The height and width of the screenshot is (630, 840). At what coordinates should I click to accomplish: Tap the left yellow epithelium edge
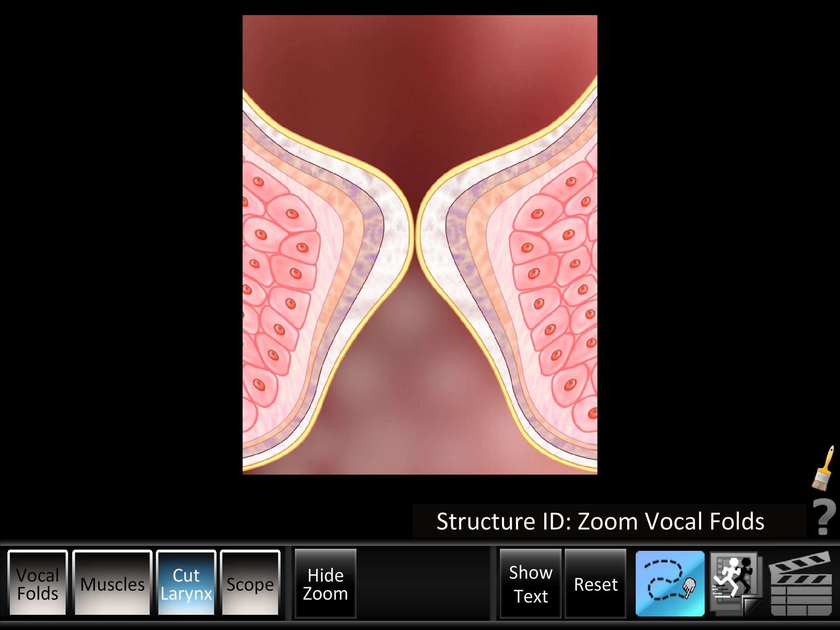[x=411, y=230]
